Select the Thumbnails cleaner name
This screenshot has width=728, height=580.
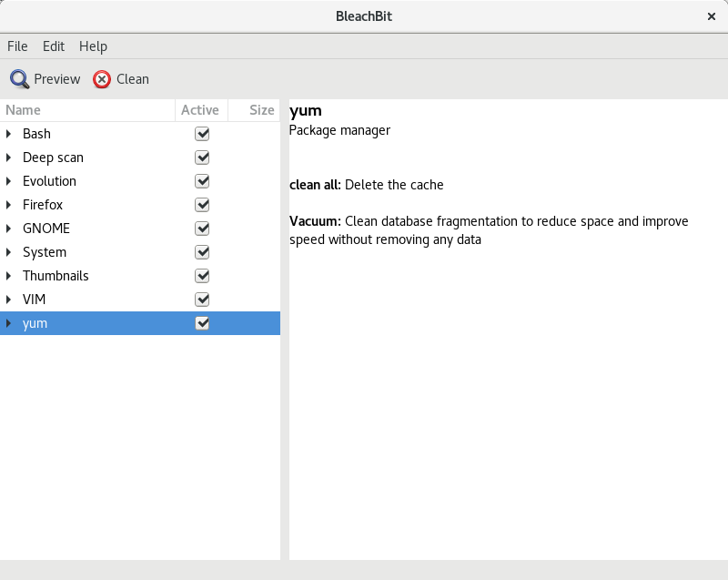(x=56, y=276)
